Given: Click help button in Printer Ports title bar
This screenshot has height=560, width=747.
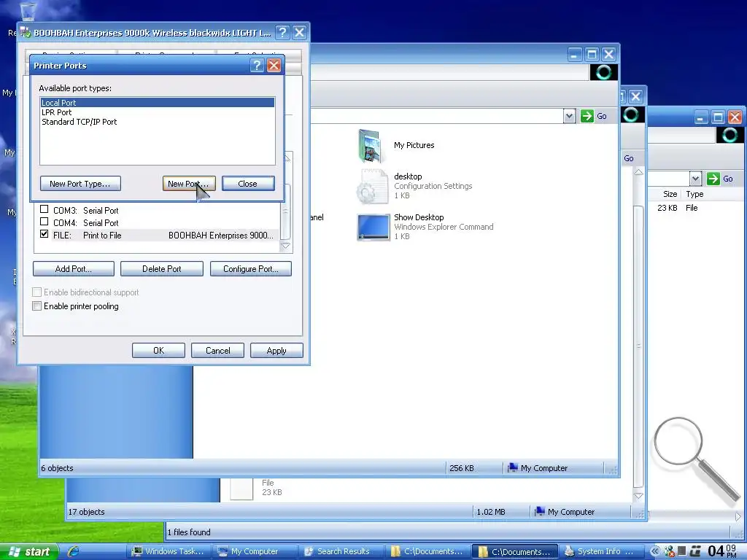Looking at the screenshot, I should click(x=257, y=65).
